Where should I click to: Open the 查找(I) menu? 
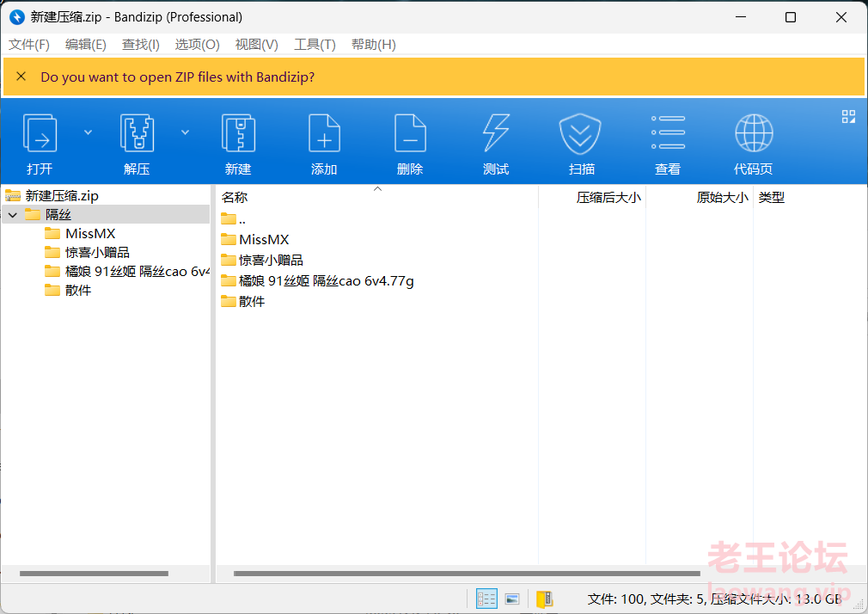point(141,45)
